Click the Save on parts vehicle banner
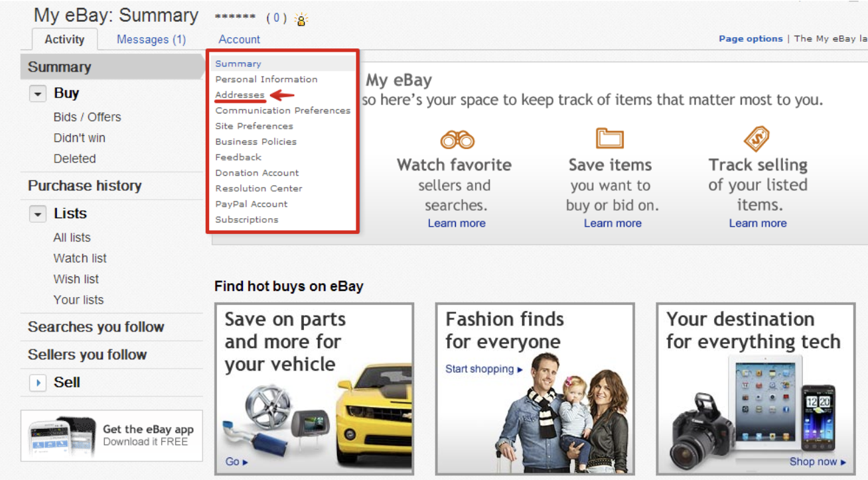Screen dimensions: 868x480 pyautogui.click(x=314, y=389)
